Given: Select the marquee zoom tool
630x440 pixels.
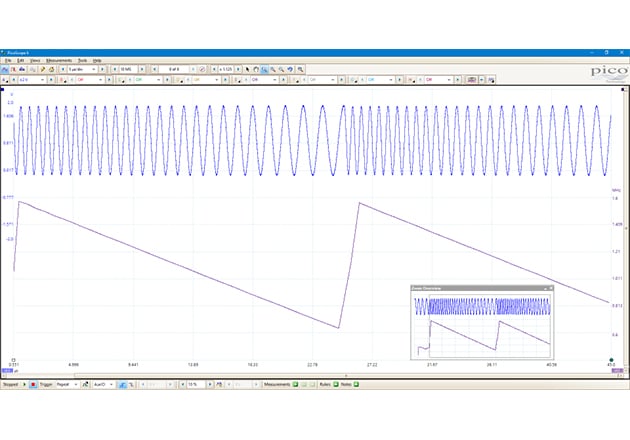Looking at the screenshot, I should pyautogui.click(x=264, y=70).
